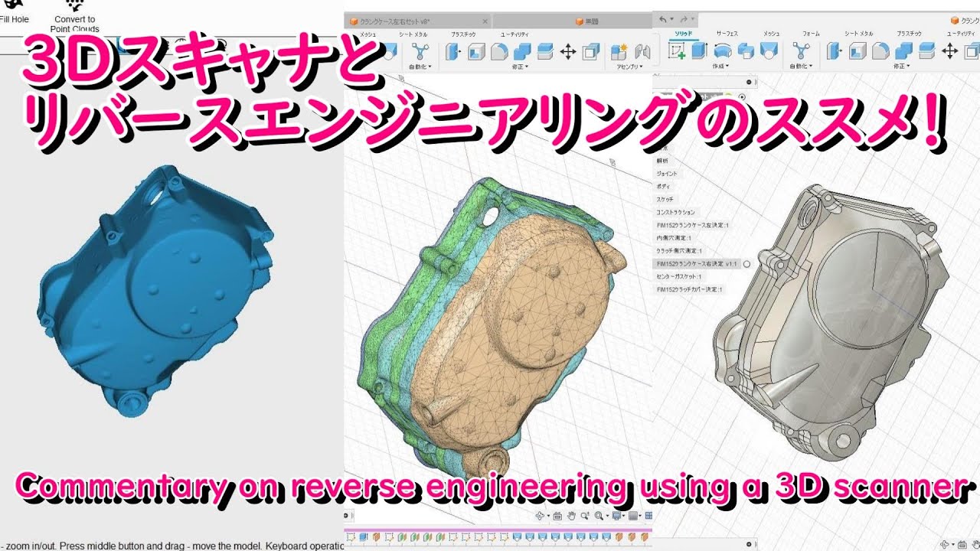Click Pan hand tool in middle navigation bar
This screenshot has width=980, height=551.
571,517
